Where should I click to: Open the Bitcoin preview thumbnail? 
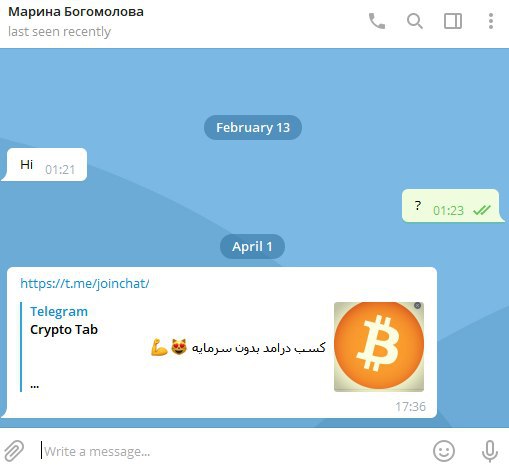tap(379, 347)
